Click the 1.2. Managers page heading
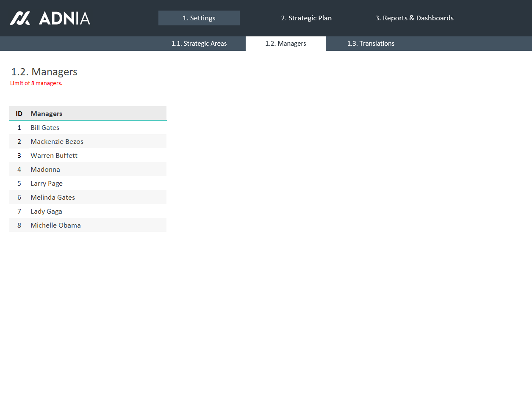532x396 pixels. pos(44,72)
